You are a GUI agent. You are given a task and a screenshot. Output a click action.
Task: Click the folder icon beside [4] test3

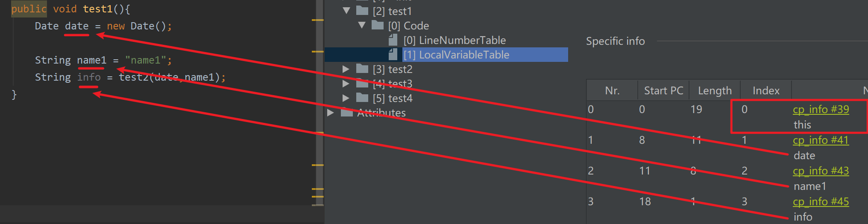tap(362, 83)
